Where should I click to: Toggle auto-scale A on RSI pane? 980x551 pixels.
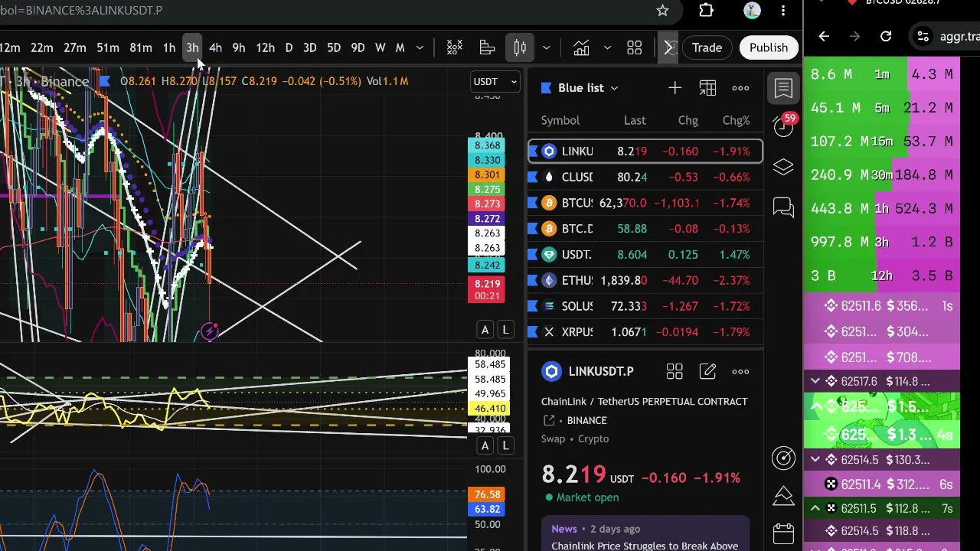[x=485, y=445]
